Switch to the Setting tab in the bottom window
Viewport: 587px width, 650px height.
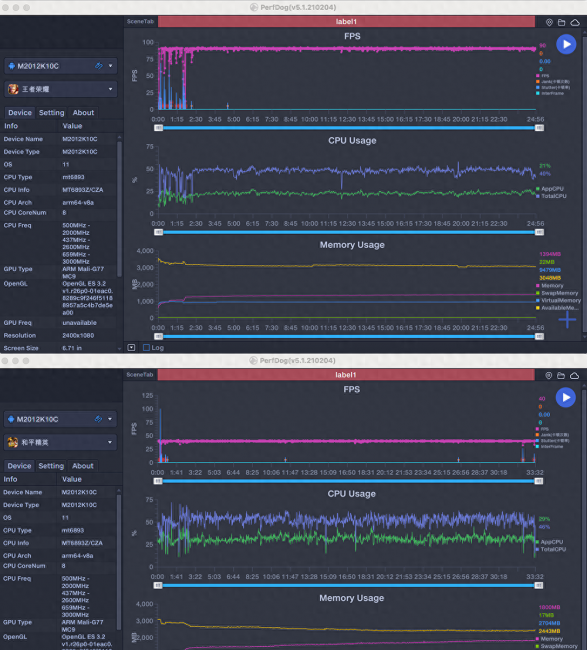pos(51,466)
